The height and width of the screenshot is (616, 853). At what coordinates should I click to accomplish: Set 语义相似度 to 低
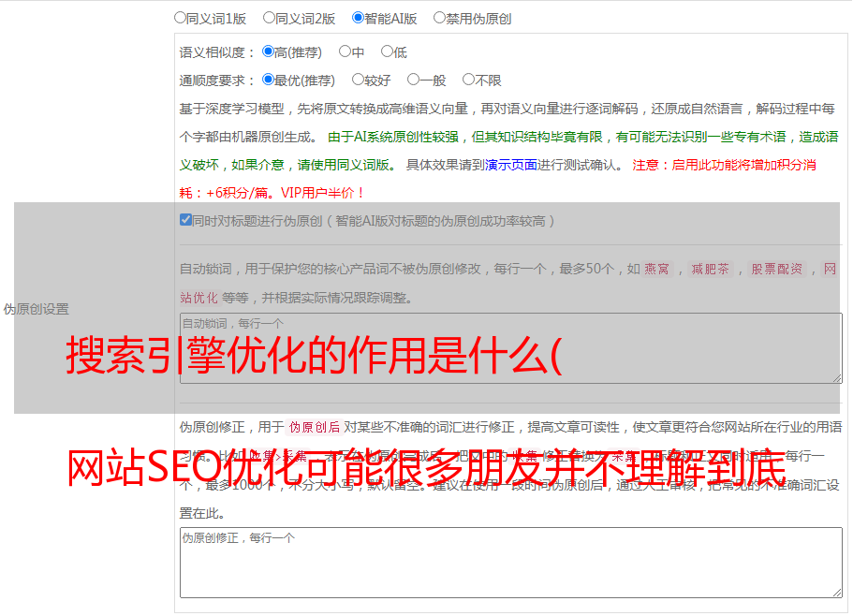coord(387,51)
